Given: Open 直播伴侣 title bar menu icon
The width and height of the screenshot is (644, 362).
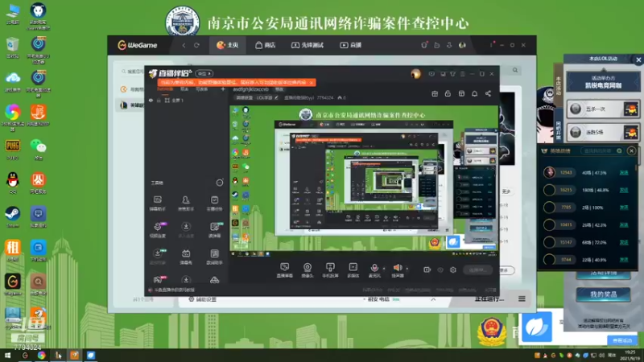Looking at the screenshot, I should [x=462, y=74].
